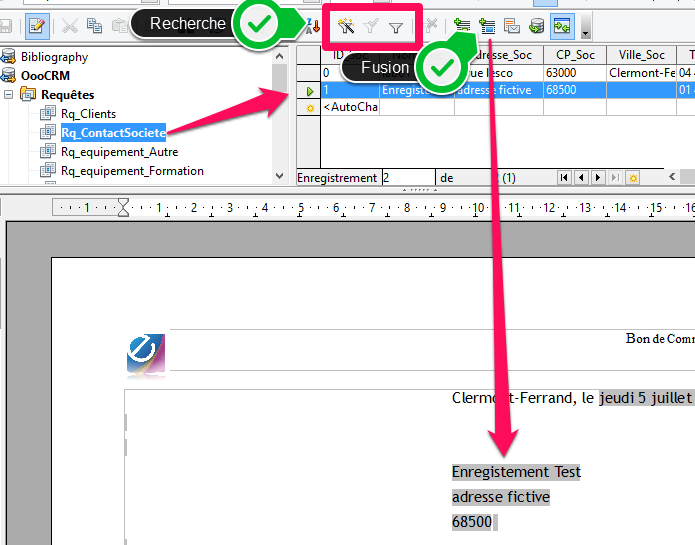Toggle Apply Filter icon beside AutoFilter
695x545 pixels.
(371, 27)
